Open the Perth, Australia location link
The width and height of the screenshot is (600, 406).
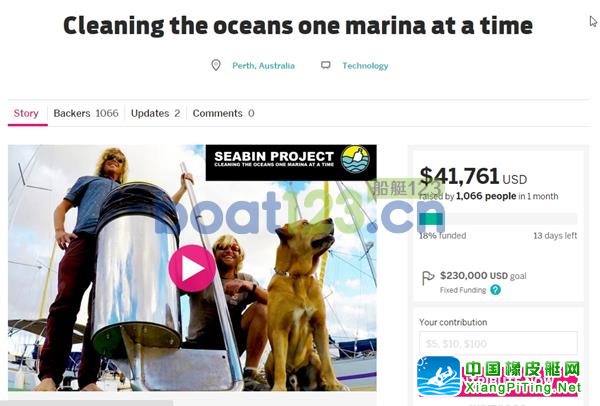(x=264, y=66)
